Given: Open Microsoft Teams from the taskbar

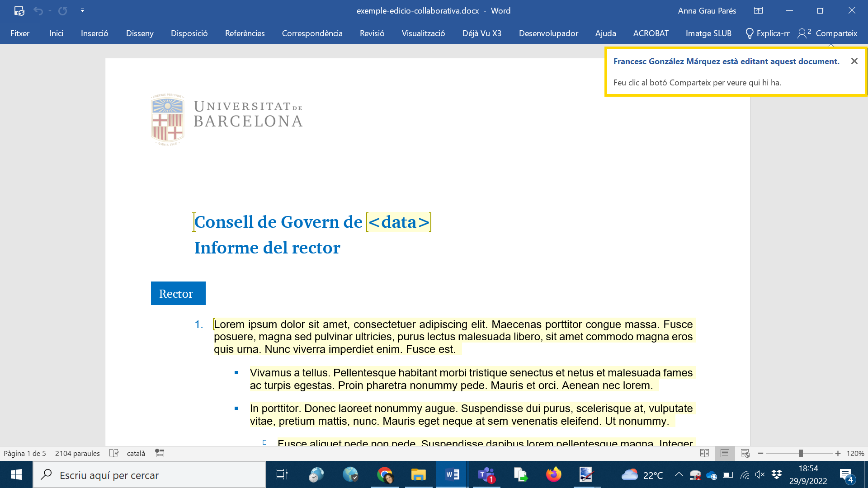Looking at the screenshot, I should tap(486, 475).
